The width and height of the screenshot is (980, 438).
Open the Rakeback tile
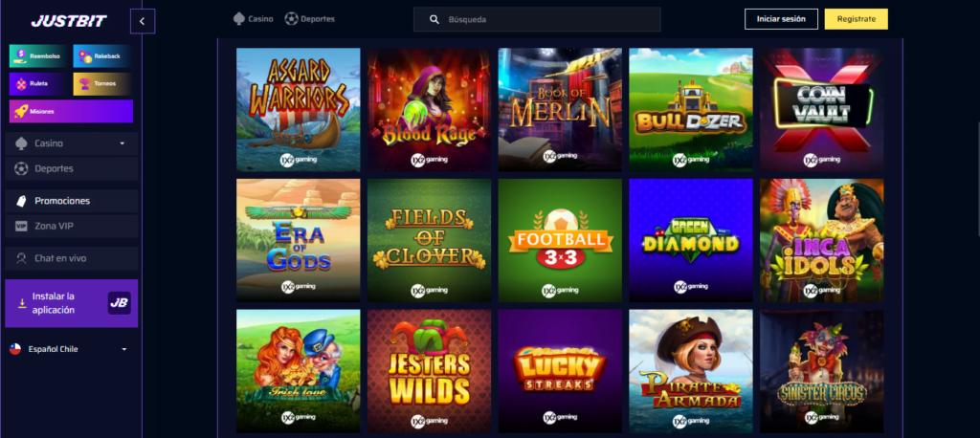point(103,56)
